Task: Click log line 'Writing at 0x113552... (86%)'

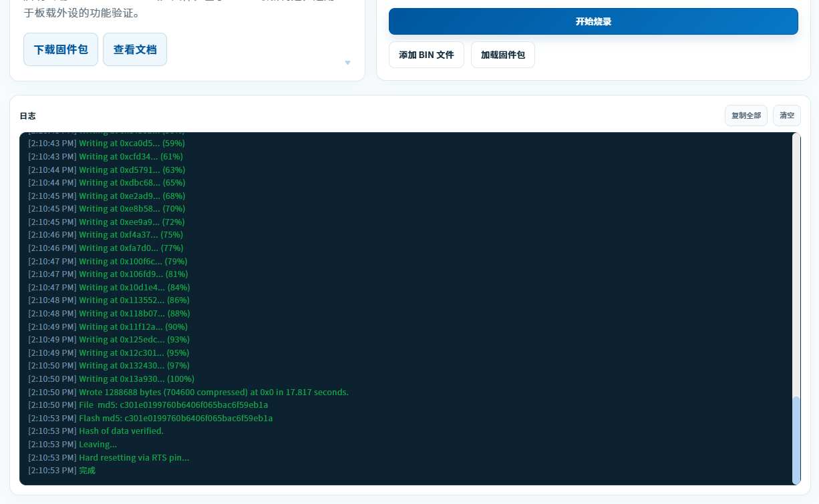Action: tap(109, 300)
